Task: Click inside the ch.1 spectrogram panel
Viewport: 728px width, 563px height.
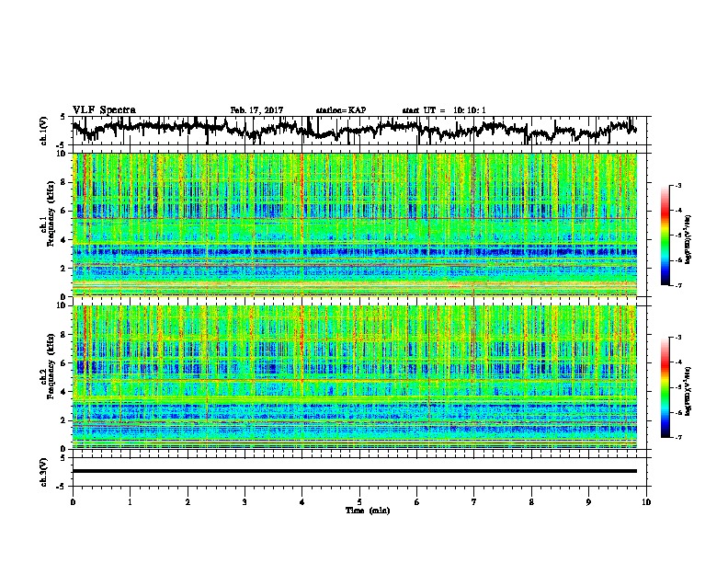Action: pos(354,224)
